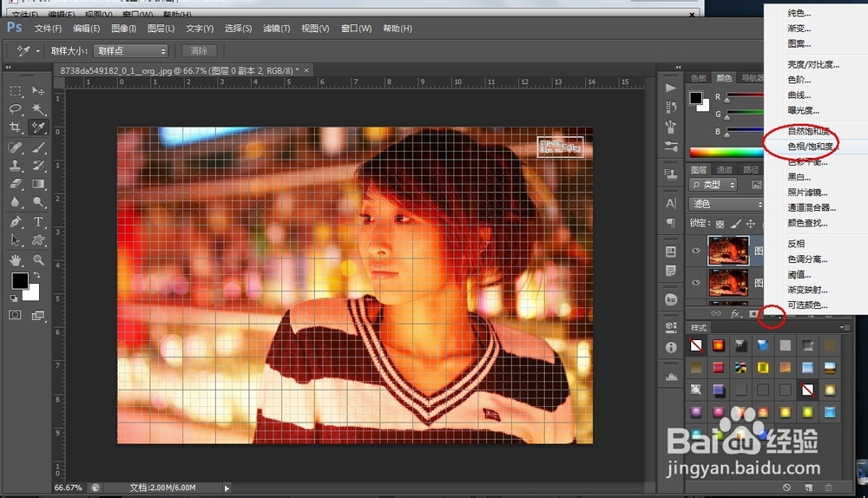The width and height of the screenshot is (868, 498).
Task: Select the Dodge tool
Action: (x=38, y=202)
